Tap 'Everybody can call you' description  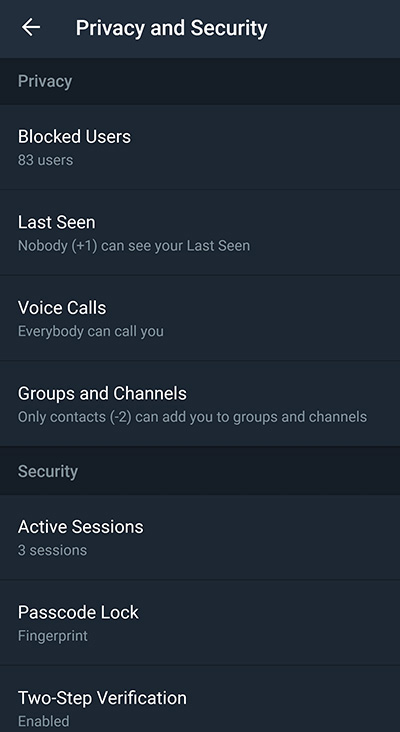(91, 331)
